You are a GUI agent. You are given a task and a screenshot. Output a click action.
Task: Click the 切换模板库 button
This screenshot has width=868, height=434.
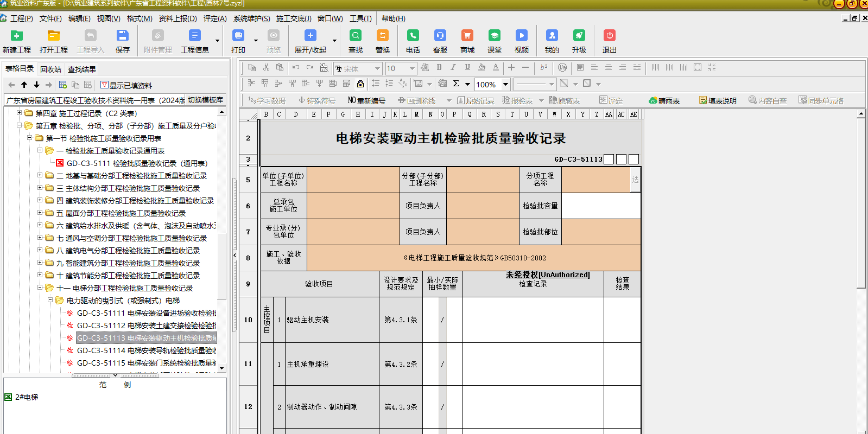[x=205, y=100]
